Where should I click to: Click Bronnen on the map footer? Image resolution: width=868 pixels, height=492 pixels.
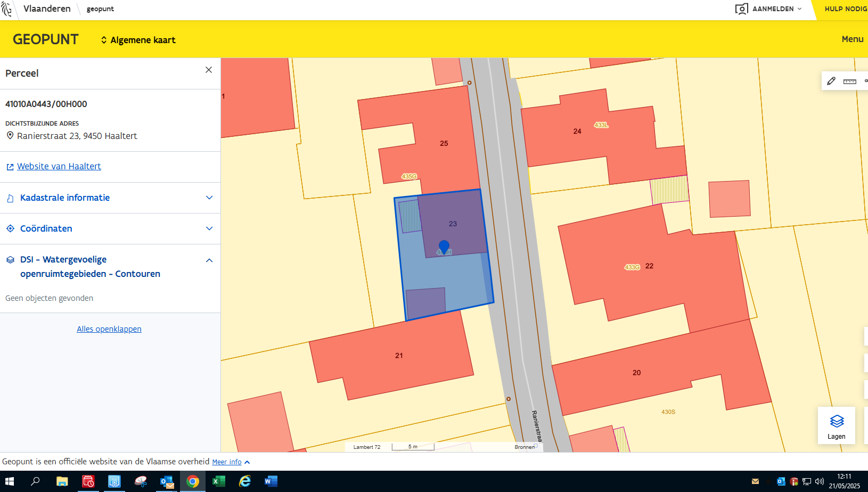(x=525, y=447)
